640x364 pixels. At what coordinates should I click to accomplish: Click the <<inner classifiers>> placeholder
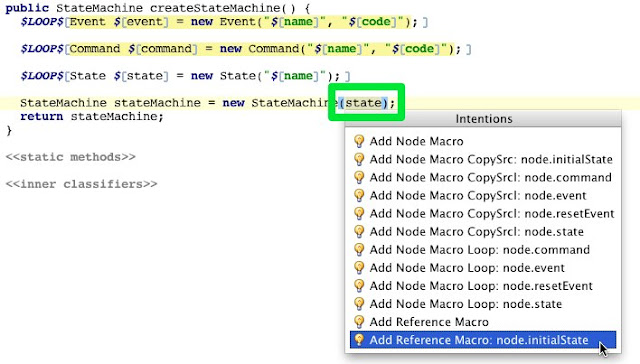coord(81,184)
